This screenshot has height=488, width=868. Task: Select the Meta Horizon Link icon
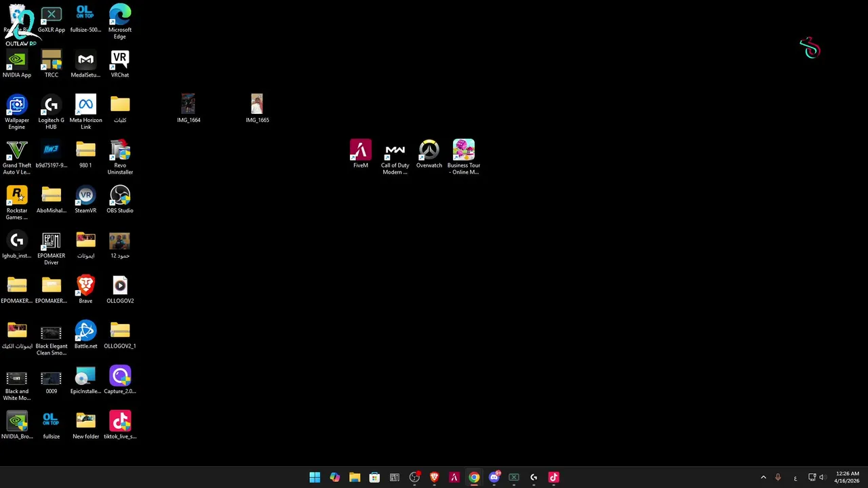coord(85,113)
